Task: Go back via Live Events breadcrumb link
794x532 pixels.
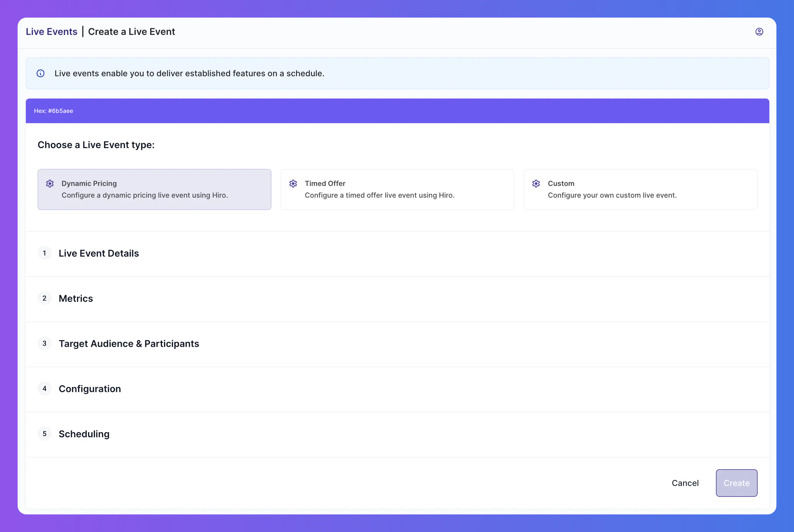Action: coord(52,32)
